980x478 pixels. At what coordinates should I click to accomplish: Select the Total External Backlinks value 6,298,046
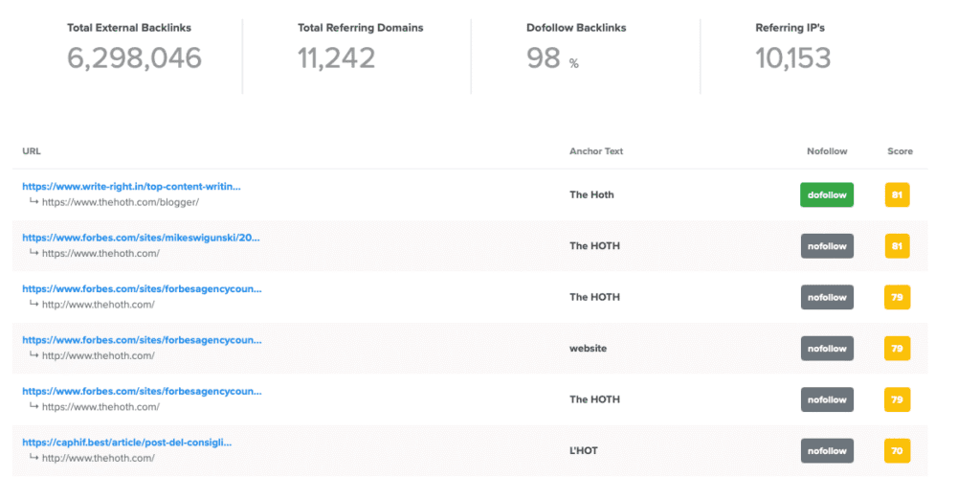tap(134, 58)
